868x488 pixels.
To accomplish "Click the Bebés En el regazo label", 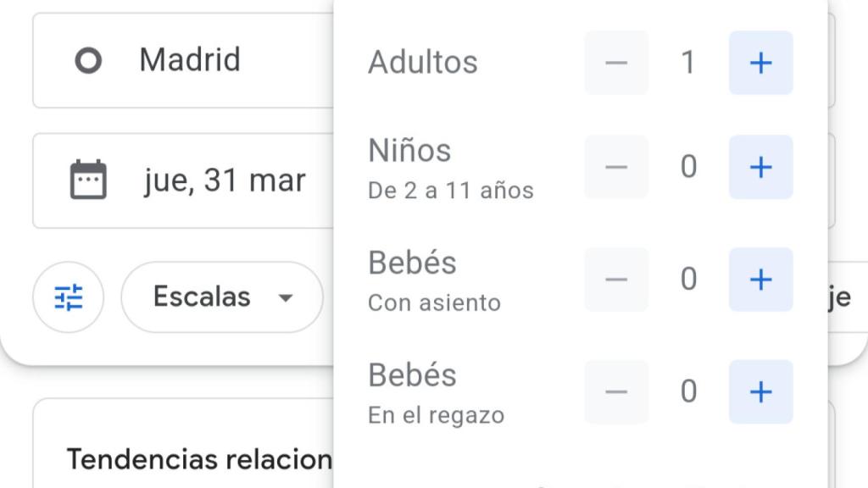I will click(x=437, y=393).
